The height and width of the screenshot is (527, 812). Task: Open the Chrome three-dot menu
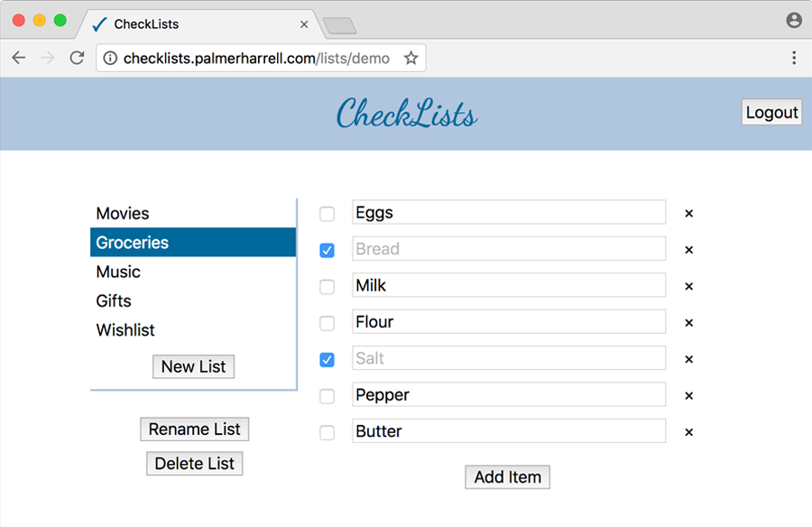794,58
